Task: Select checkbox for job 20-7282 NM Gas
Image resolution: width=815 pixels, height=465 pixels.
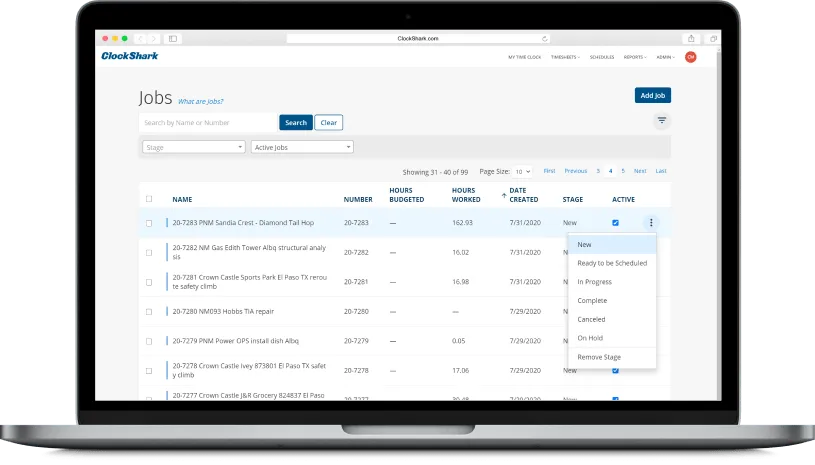Action: point(149,253)
